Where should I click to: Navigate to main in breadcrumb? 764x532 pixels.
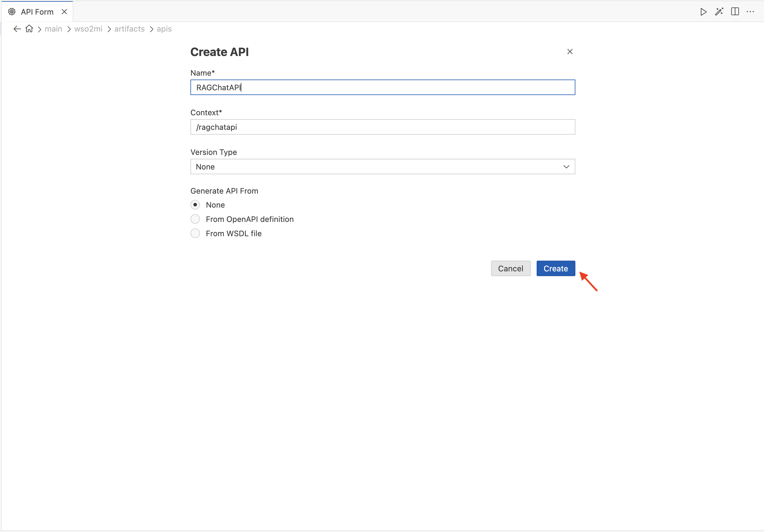[54, 29]
